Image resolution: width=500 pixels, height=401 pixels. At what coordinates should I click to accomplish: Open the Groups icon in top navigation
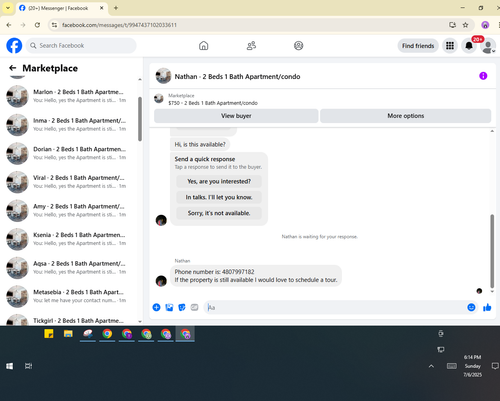point(298,46)
